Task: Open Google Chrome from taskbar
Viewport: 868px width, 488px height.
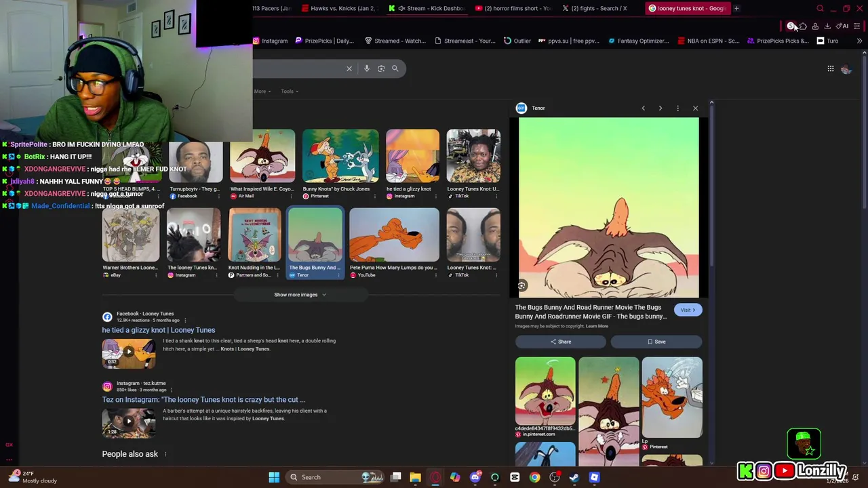Action: tap(534, 477)
